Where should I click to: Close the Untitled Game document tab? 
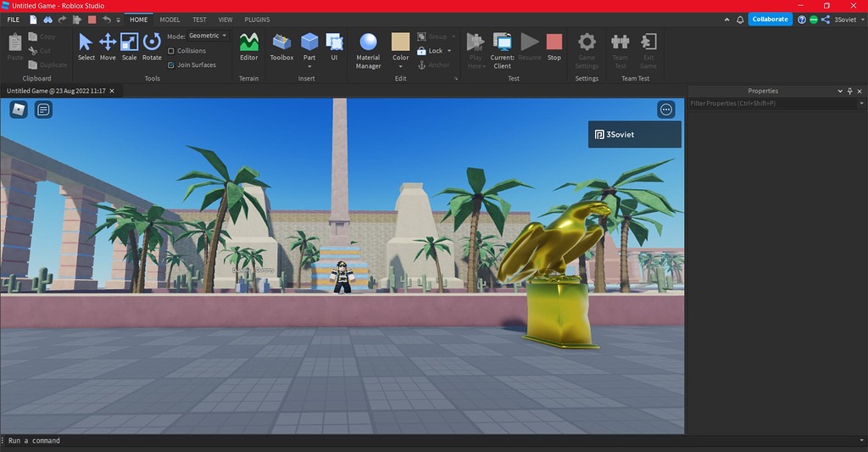[x=112, y=91]
